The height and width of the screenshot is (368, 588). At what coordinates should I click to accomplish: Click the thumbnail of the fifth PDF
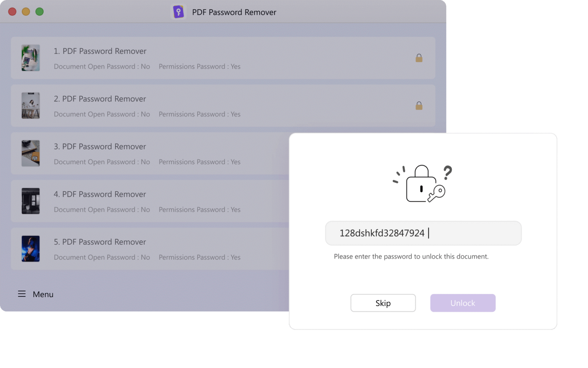31,249
